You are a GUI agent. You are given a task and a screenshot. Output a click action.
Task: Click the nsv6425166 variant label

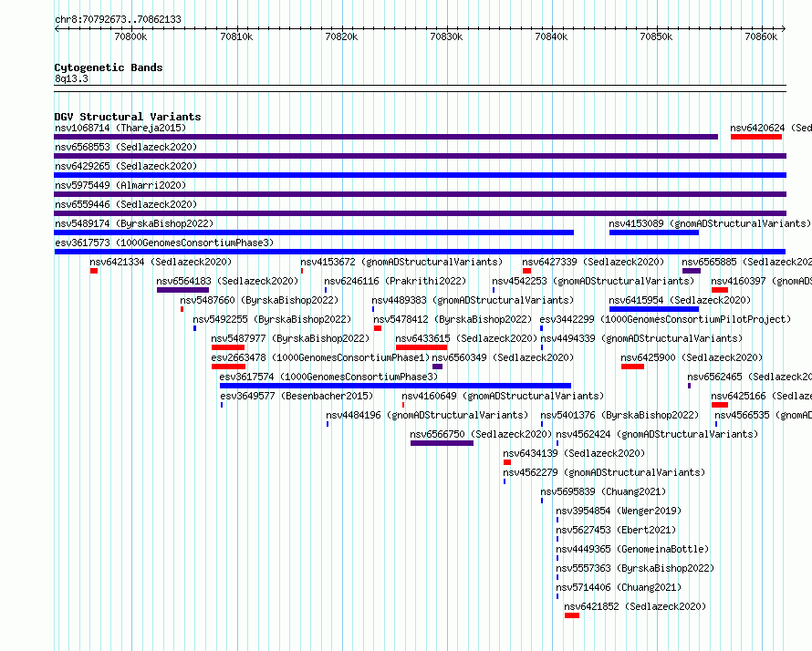(761, 396)
